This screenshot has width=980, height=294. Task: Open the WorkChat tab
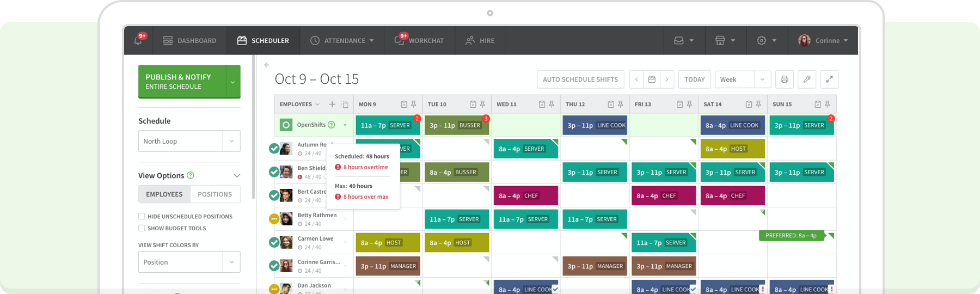click(x=419, y=41)
